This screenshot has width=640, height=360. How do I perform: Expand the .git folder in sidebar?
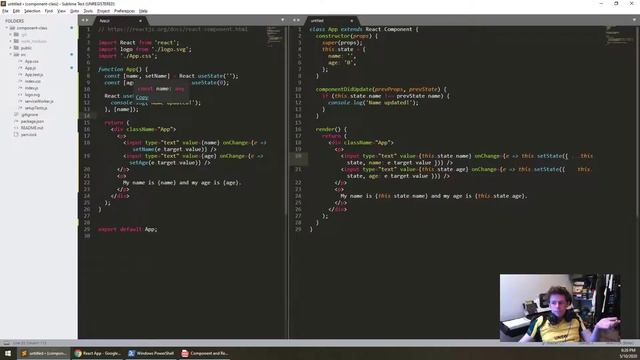click(11, 35)
